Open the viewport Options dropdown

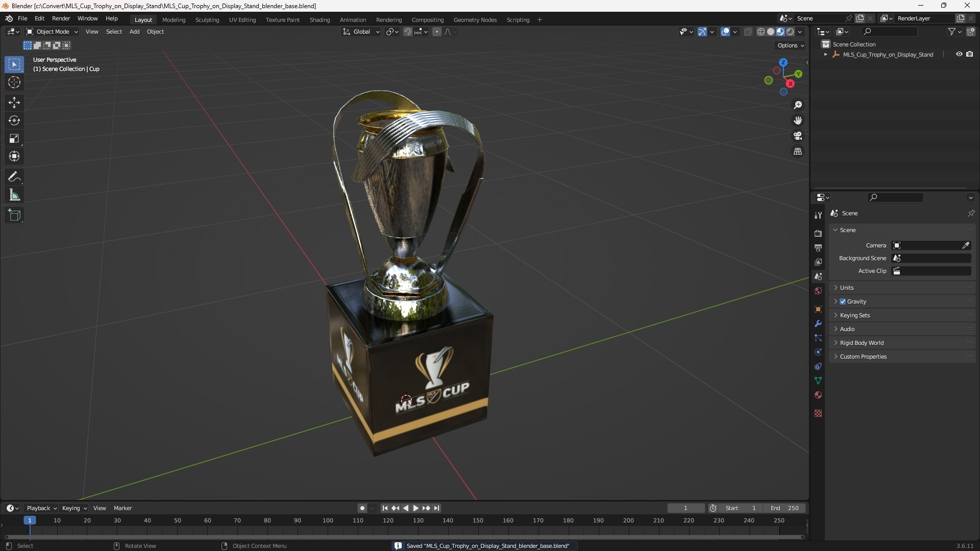coord(791,45)
